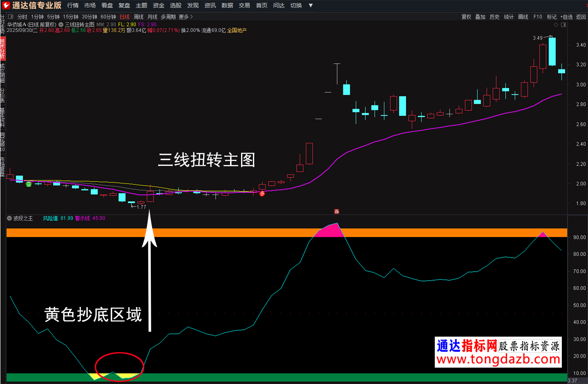Image resolution: width=588 pixels, height=384 pixels.
Task: Click the 叠加 overlay button
Action: (480, 17)
